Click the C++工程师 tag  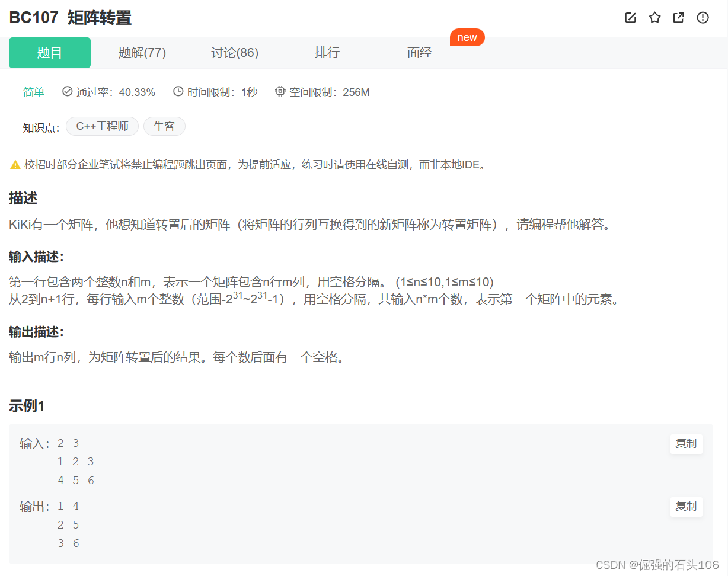(x=102, y=126)
